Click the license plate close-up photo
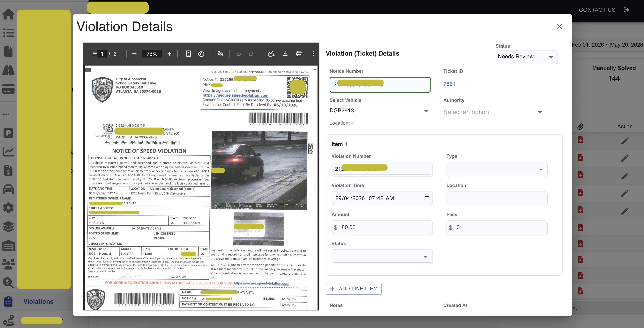Image resolution: width=644 pixels, height=328 pixels. tap(258, 229)
